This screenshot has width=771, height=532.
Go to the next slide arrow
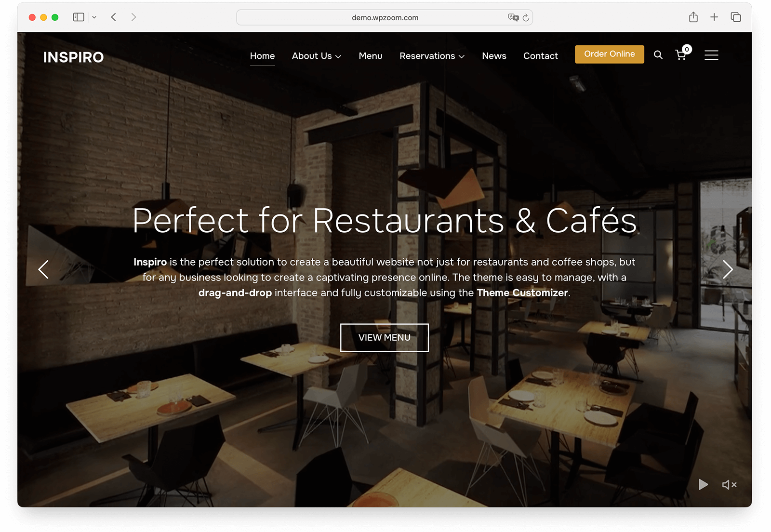[728, 269]
